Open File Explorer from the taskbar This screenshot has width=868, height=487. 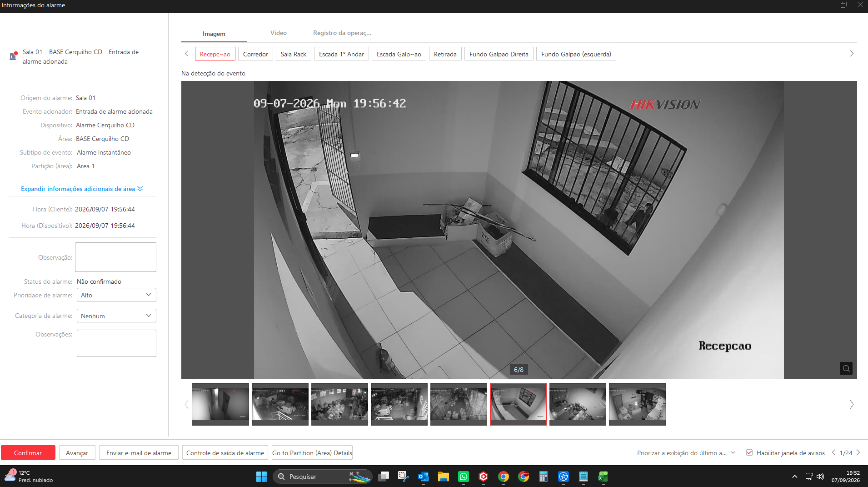coord(444,477)
